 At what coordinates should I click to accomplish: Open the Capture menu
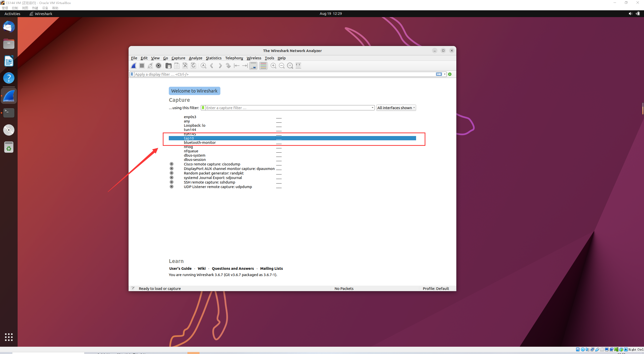tap(178, 58)
